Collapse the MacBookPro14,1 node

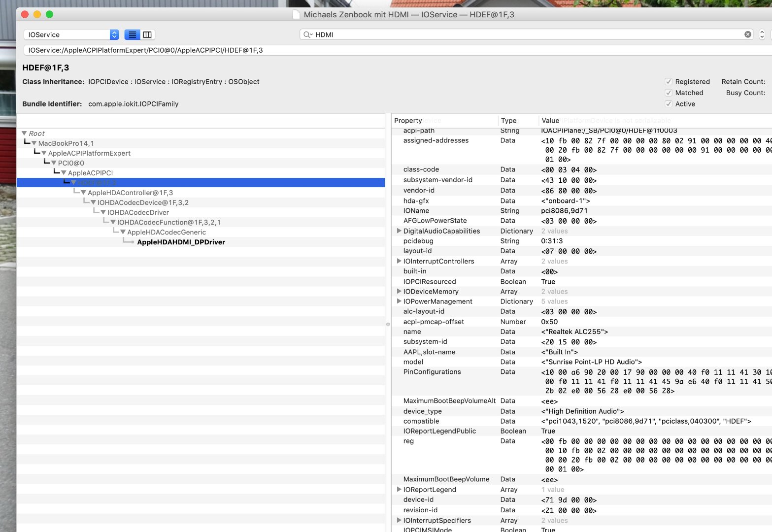click(34, 143)
